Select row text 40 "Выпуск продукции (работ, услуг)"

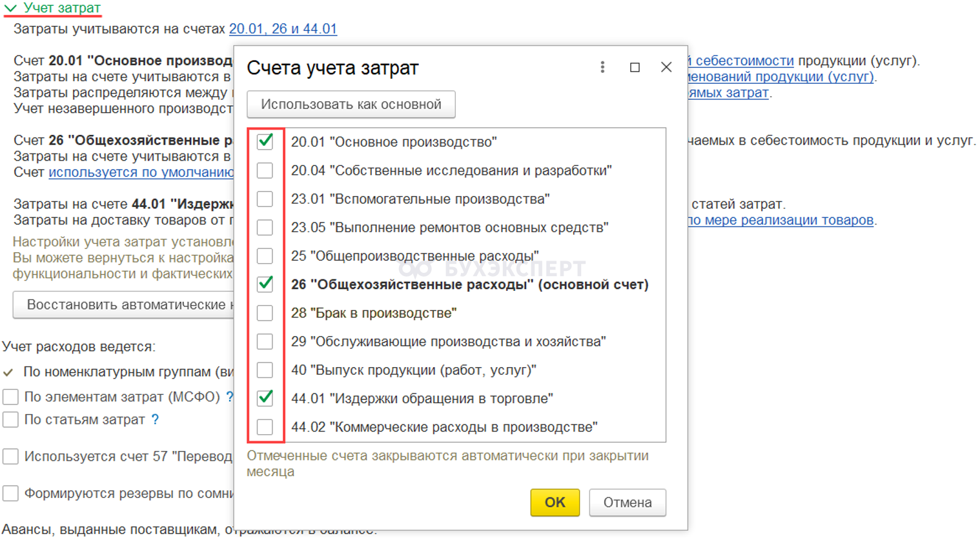(414, 370)
